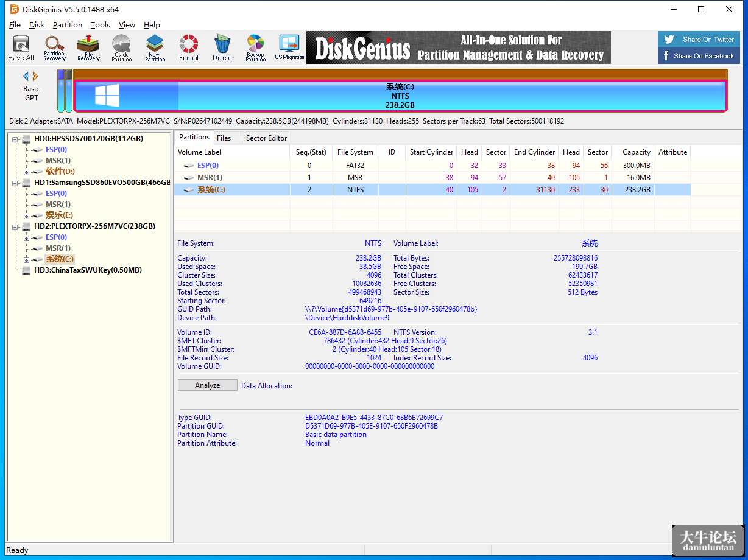Open Backup Partition tool

[x=256, y=48]
